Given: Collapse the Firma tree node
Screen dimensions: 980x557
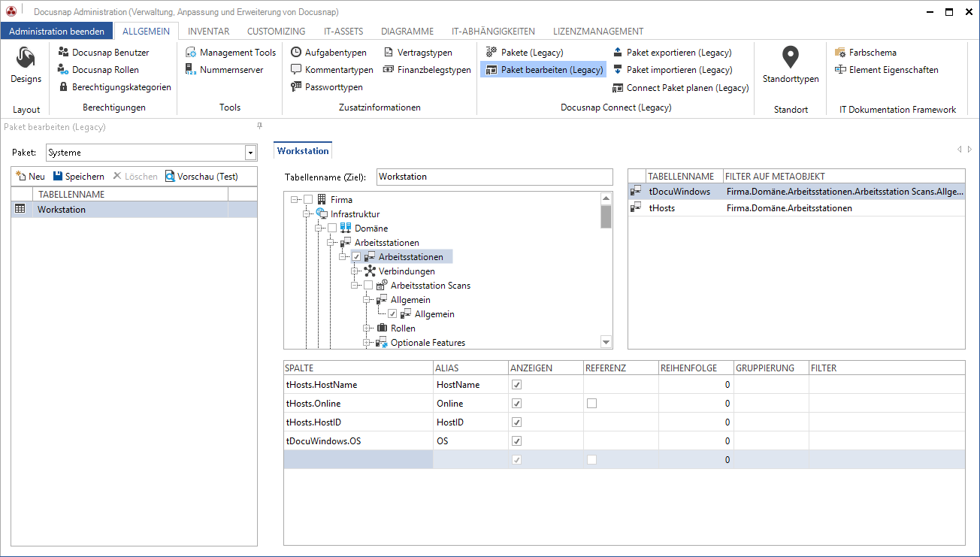Looking at the screenshot, I should coord(295,200).
